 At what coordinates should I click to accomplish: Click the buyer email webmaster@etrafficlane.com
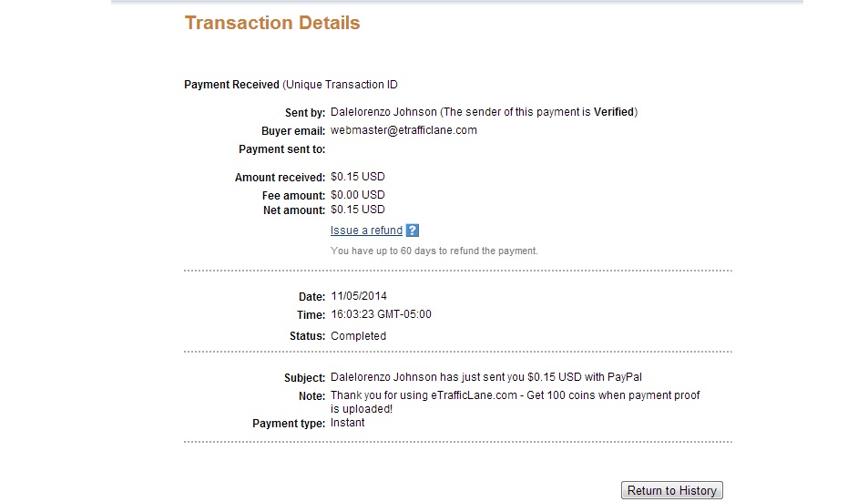(x=403, y=130)
